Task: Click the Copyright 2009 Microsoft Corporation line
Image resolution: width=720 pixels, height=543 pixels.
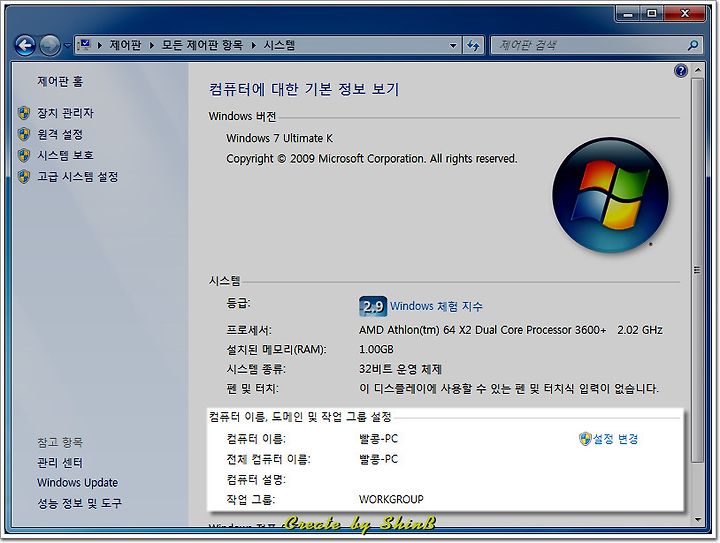Action: click(x=371, y=159)
